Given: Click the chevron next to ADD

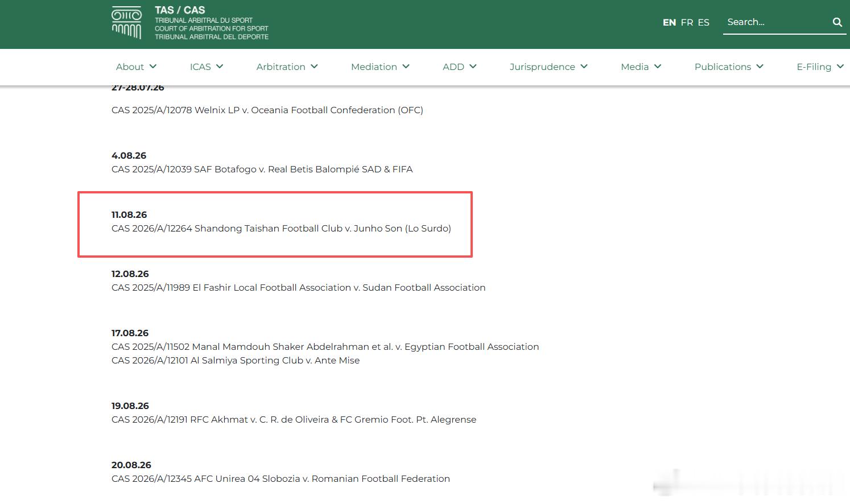Looking at the screenshot, I should tap(473, 67).
